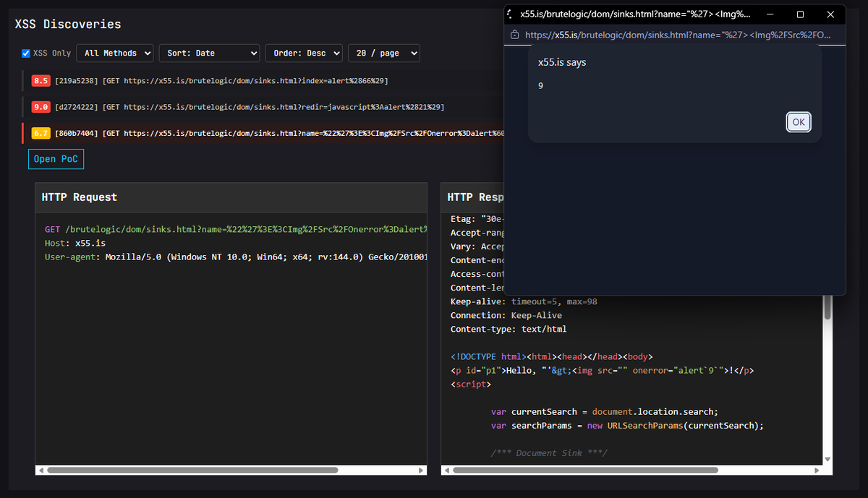The width and height of the screenshot is (868, 498).
Task: Click the DOCTYPE html line in response
Action: pyautogui.click(x=551, y=356)
